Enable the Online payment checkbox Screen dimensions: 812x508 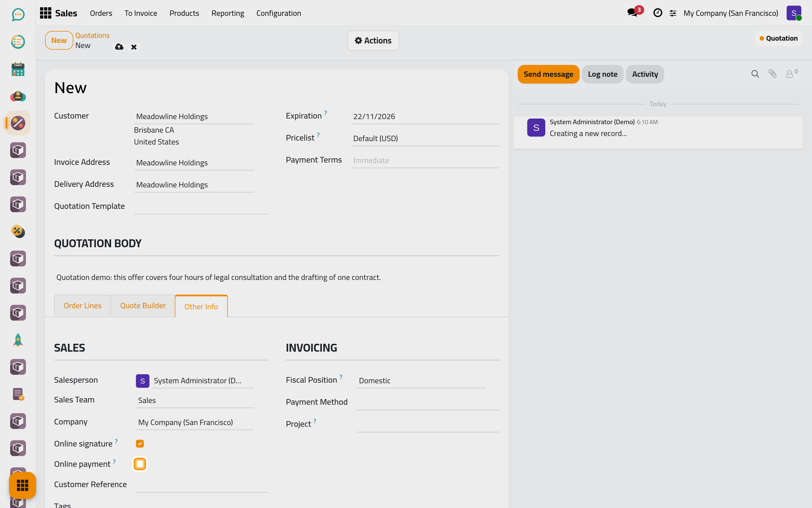click(140, 464)
